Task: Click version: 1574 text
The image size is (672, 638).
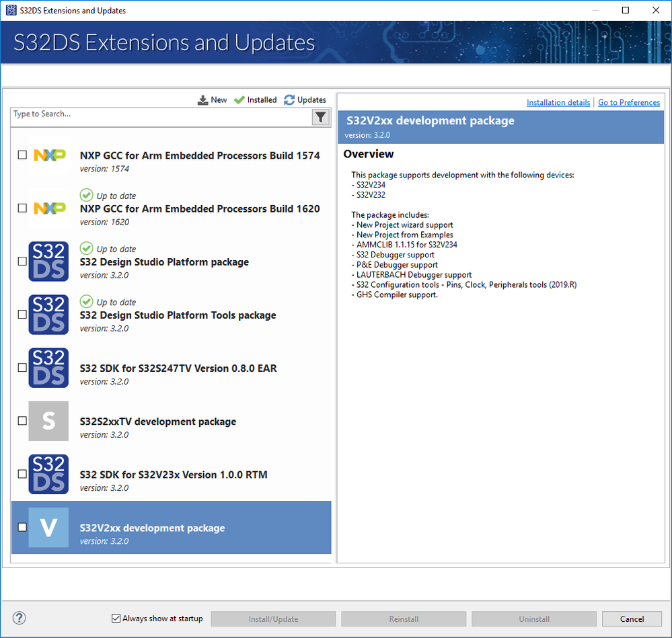Action: pyautogui.click(x=104, y=169)
